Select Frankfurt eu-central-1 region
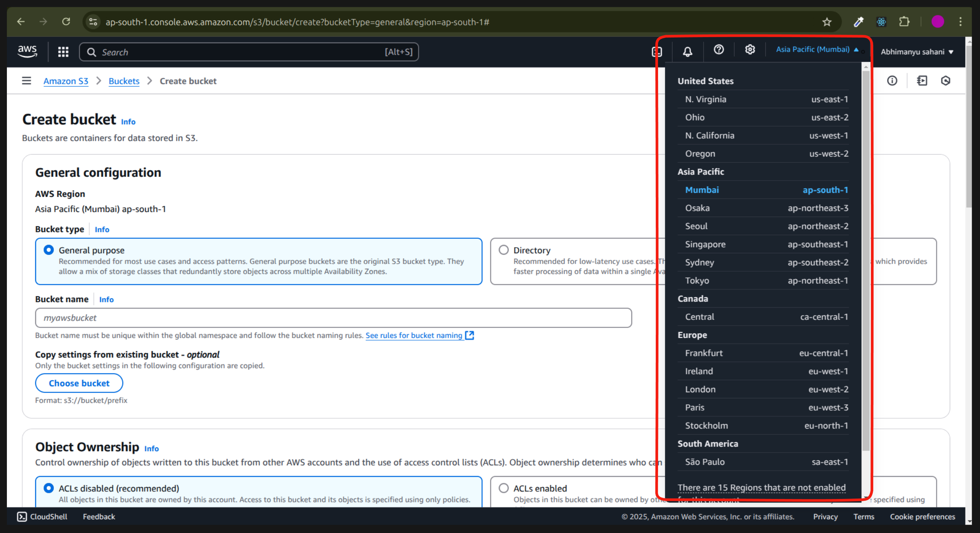This screenshot has height=533, width=980. coord(763,353)
